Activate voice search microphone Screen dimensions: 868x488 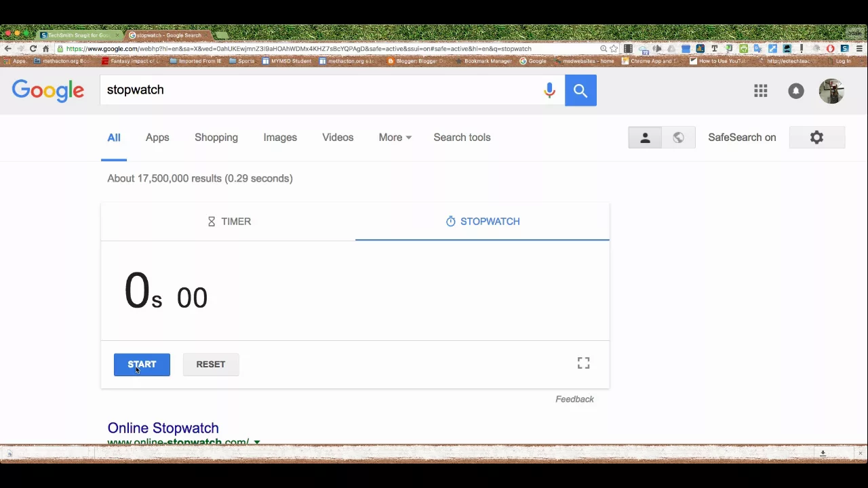(x=549, y=90)
